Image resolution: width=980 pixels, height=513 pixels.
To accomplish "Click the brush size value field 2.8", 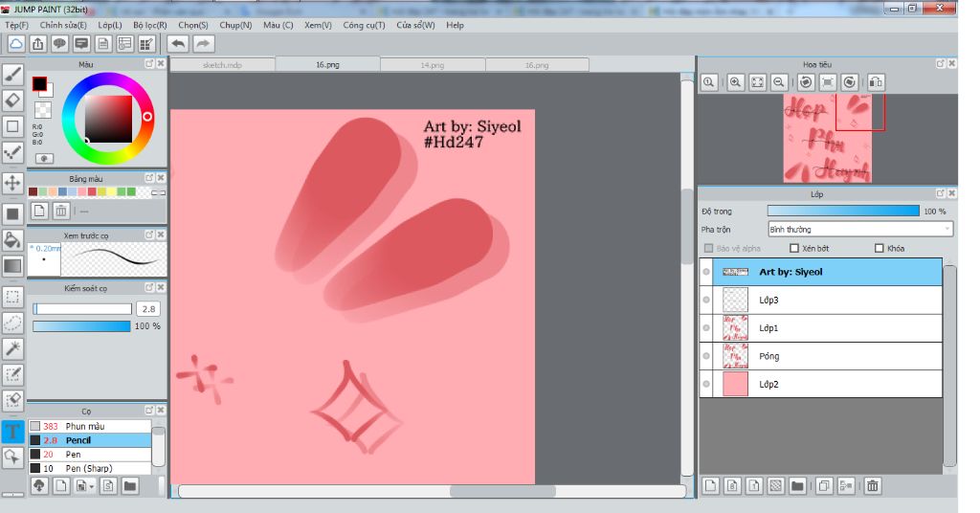I will pyautogui.click(x=148, y=309).
